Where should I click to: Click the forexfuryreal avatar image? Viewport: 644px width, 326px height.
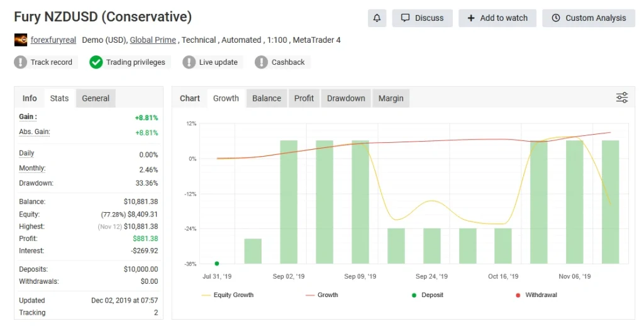point(21,40)
